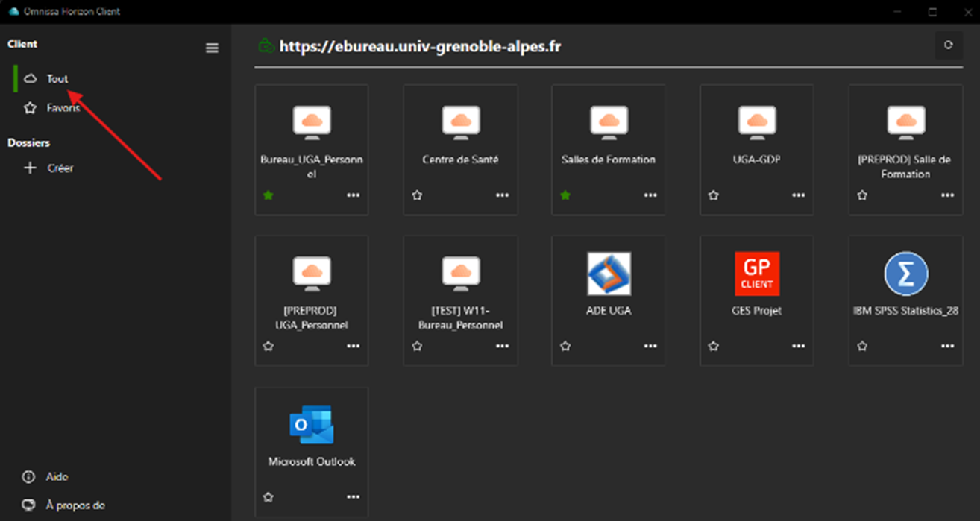
Task: Switch to the Favoris view
Action: [x=63, y=108]
